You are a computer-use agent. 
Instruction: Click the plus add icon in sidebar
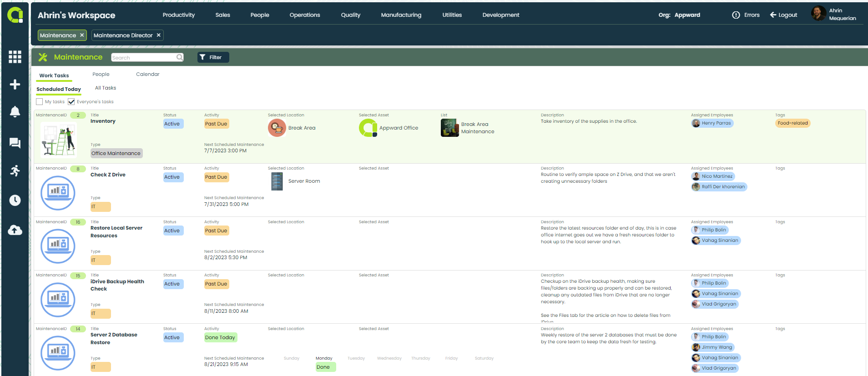[x=15, y=85]
